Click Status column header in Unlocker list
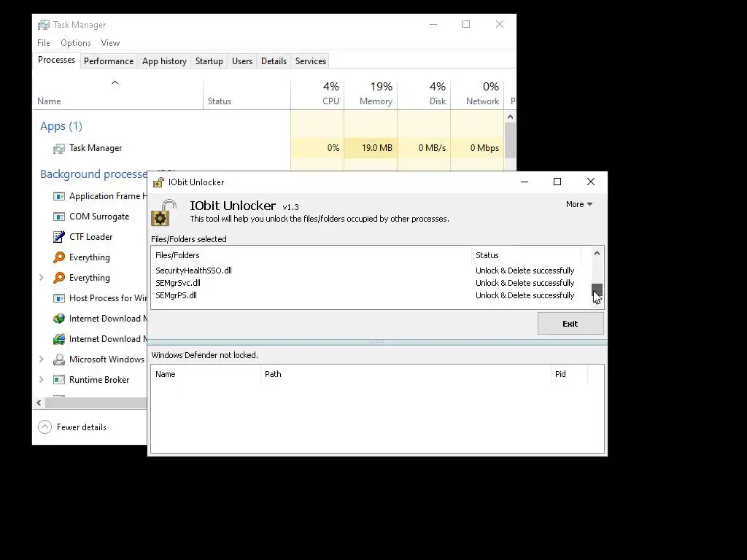Image resolution: width=747 pixels, height=560 pixels. coord(526,255)
